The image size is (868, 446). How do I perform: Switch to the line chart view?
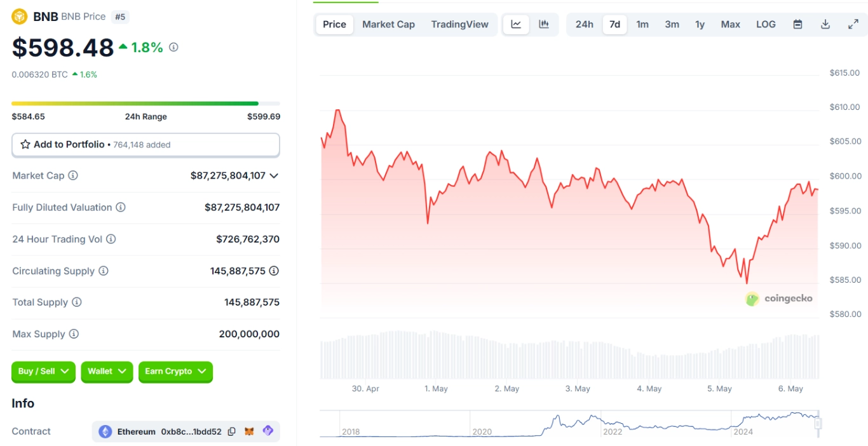click(516, 24)
